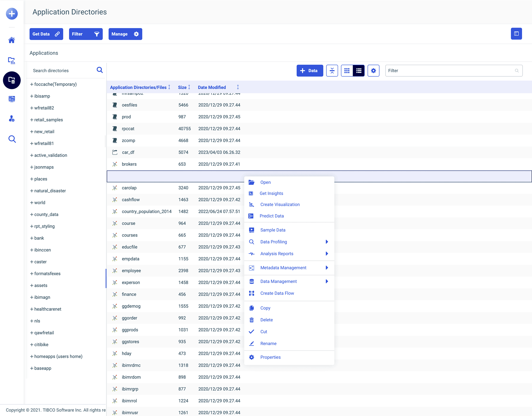Open the Home icon in the sidebar
532x416 pixels.
12,40
